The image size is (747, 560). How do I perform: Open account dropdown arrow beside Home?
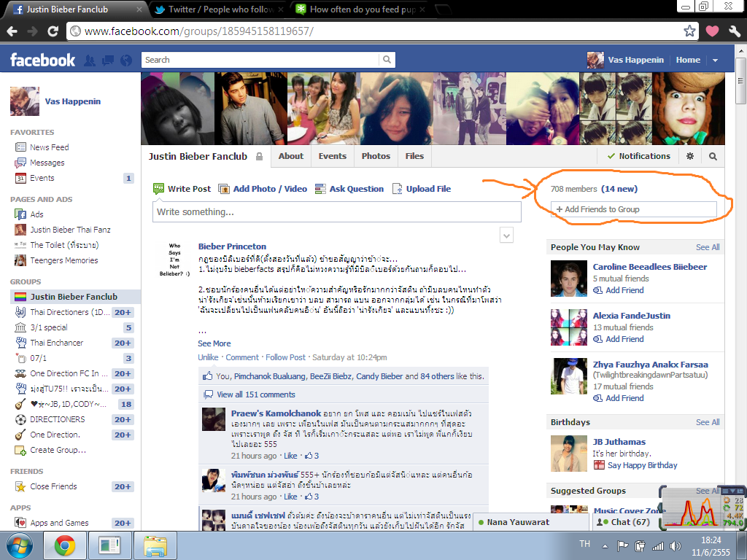tap(715, 60)
